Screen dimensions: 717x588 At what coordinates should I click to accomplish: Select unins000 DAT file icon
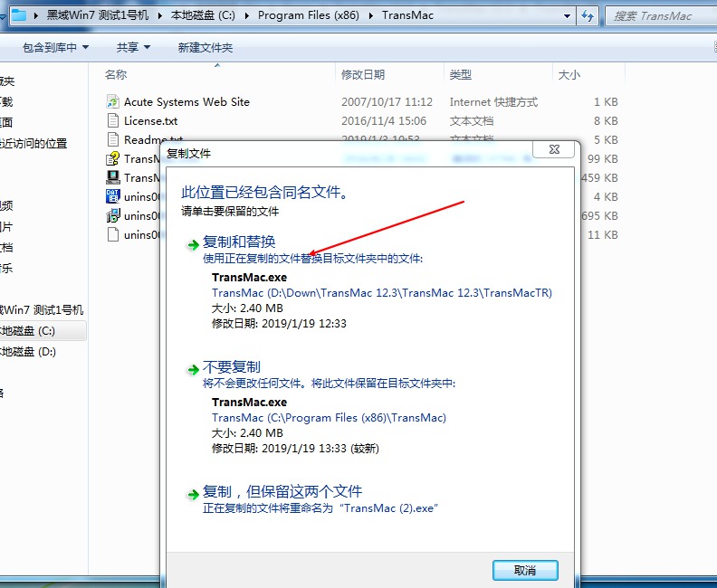pyautogui.click(x=113, y=196)
